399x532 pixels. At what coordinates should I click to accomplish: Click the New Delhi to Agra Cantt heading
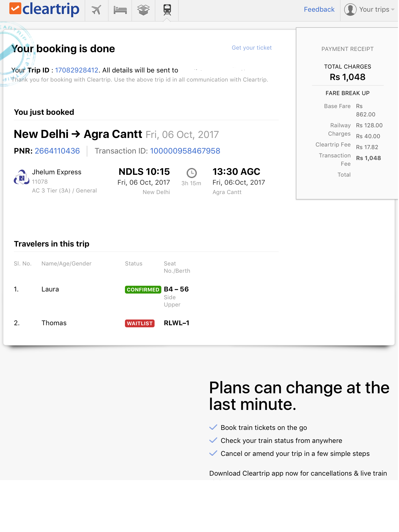click(78, 134)
